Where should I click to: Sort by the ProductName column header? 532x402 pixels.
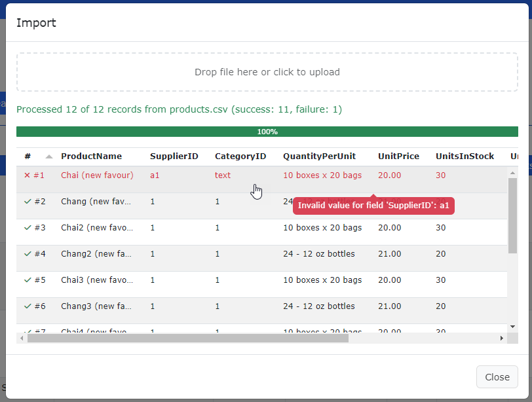[91, 156]
